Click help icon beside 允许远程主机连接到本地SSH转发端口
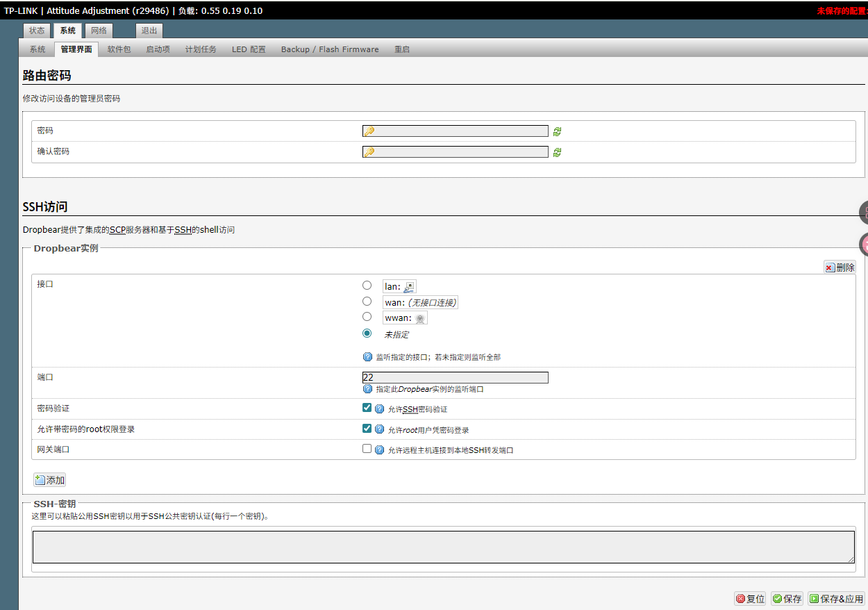The image size is (868, 610). [x=379, y=450]
